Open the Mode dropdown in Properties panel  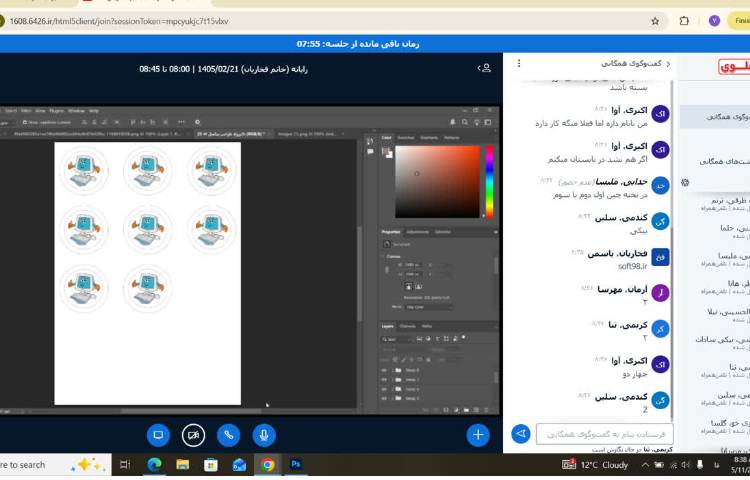coord(429,307)
